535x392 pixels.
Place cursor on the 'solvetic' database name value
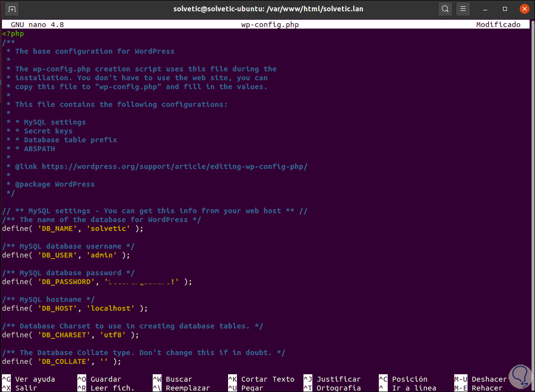click(108, 229)
